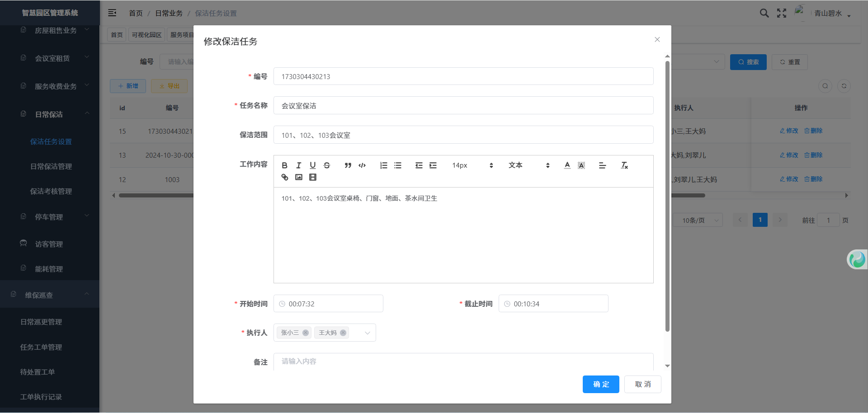Insert hyperlink using the link icon
The height and width of the screenshot is (413, 868).
tap(285, 177)
